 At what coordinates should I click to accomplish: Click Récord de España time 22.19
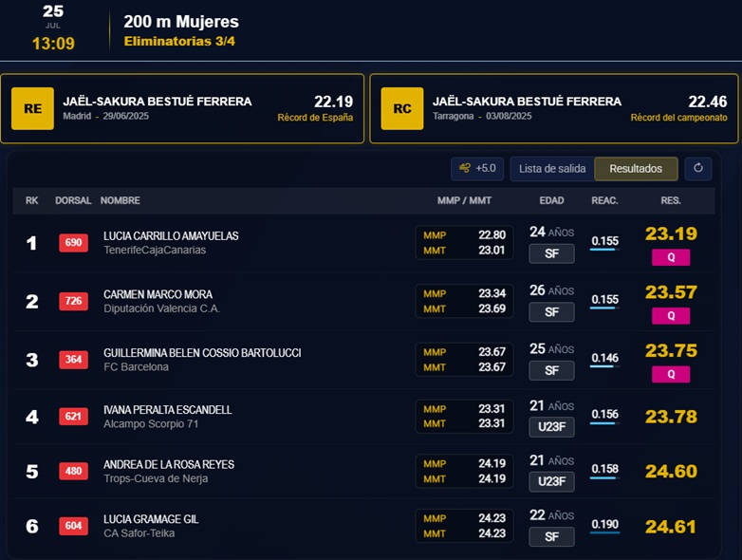[334, 102]
